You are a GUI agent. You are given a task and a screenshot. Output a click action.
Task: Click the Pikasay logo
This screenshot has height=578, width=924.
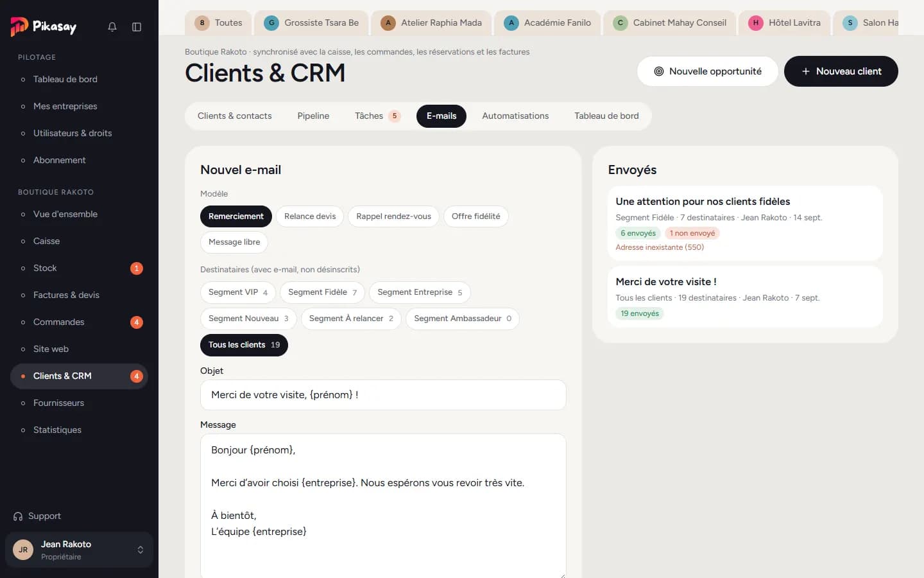[x=44, y=26]
